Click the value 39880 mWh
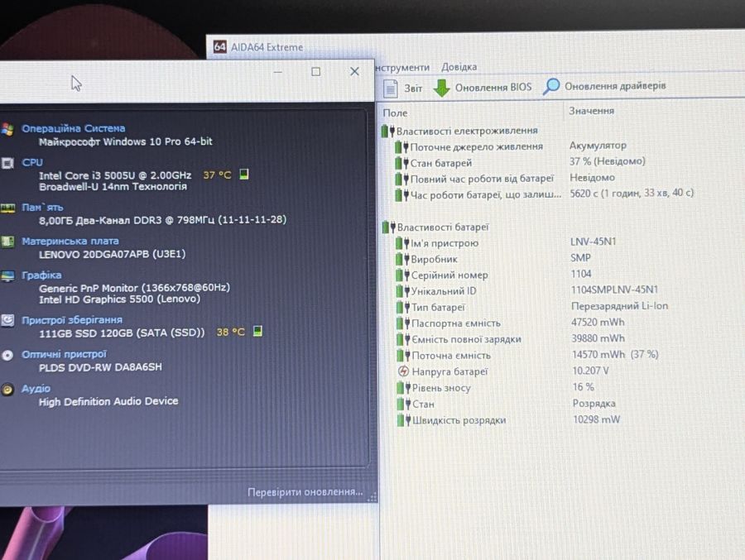Viewport: 745px width, 560px height. (598, 338)
